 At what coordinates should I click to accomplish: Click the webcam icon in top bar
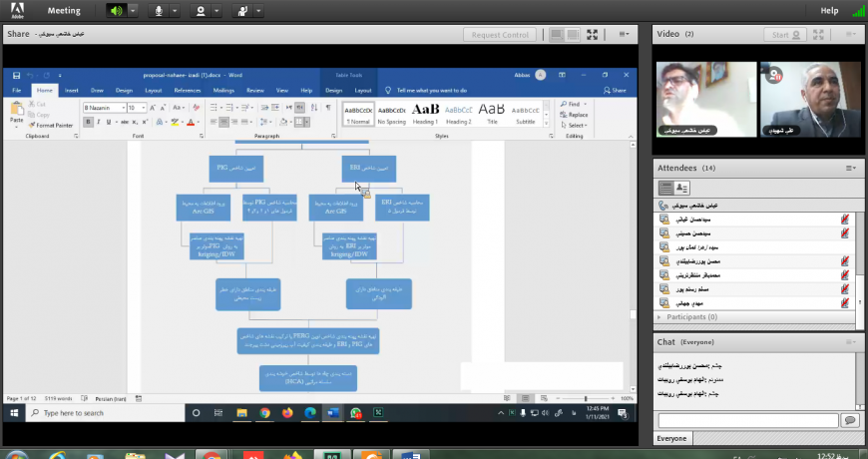[201, 11]
